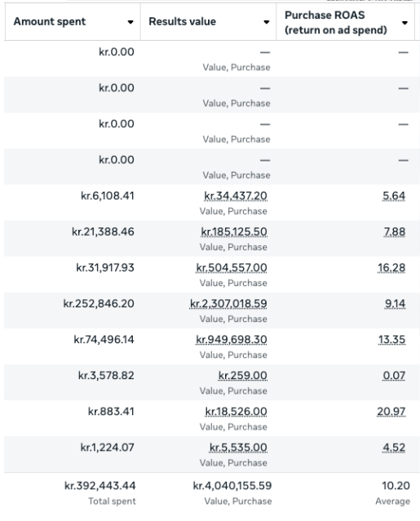The image size is (420, 521).
Task: Click the kr.949,698.30 results value
Action: (232, 339)
